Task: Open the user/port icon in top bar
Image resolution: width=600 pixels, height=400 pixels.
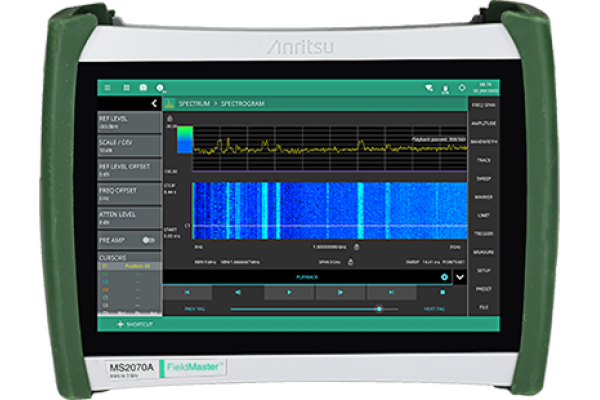Action: pyautogui.click(x=445, y=90)
